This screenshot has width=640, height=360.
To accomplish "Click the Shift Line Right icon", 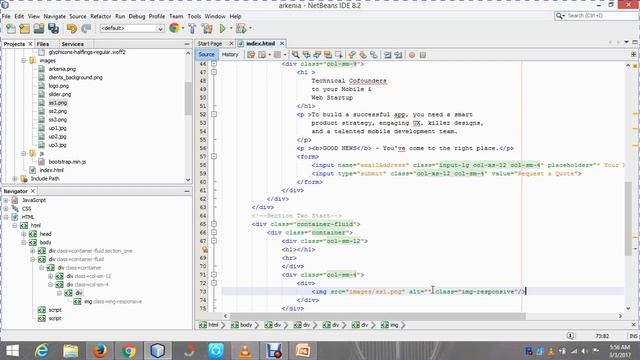I will 398,55.
